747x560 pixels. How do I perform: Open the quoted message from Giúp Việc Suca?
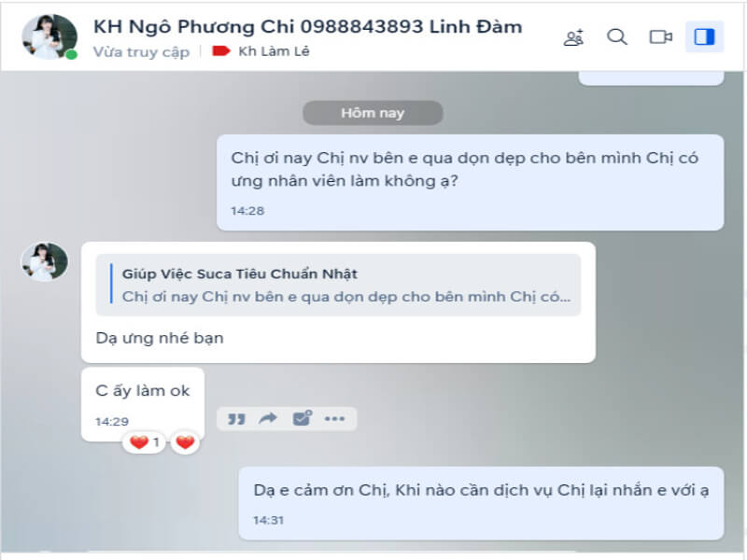[x=338, y=285]
